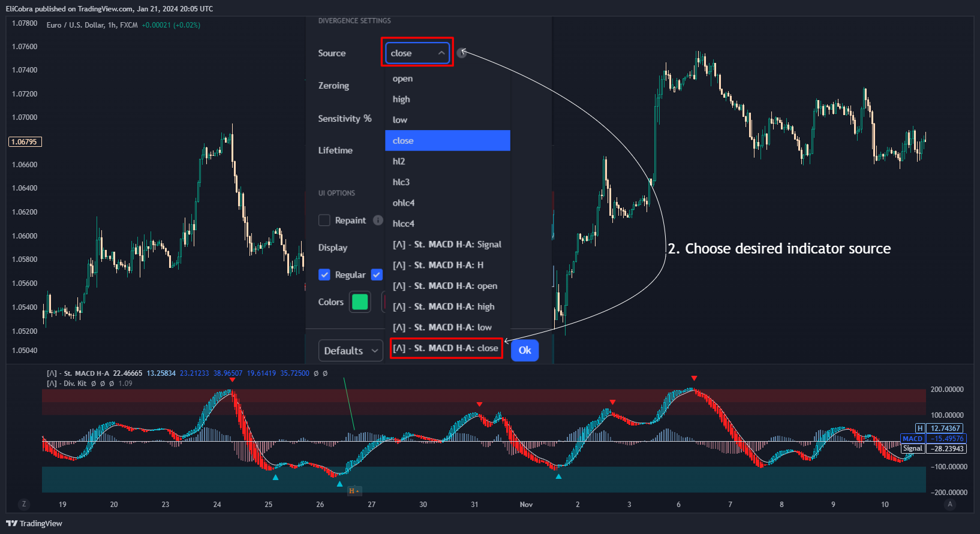
Task: Click the Sensitivity % label
Action: point(345,119)
